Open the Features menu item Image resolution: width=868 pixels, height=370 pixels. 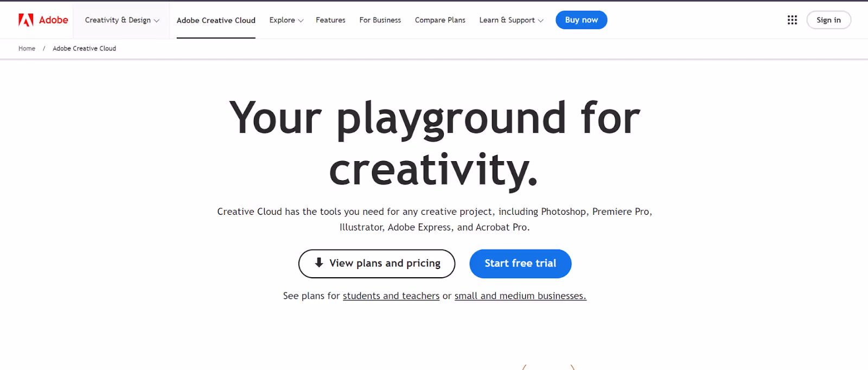click(x=330, y=20)
